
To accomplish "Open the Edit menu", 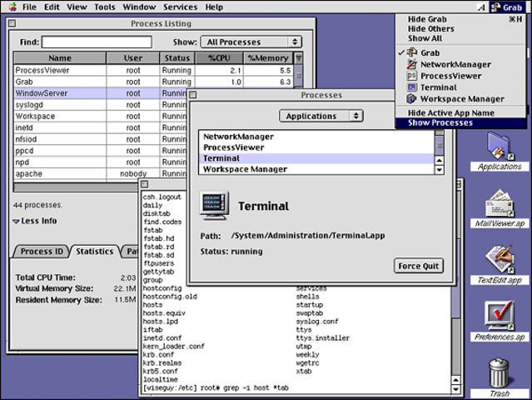I will (x=52, y=7).
